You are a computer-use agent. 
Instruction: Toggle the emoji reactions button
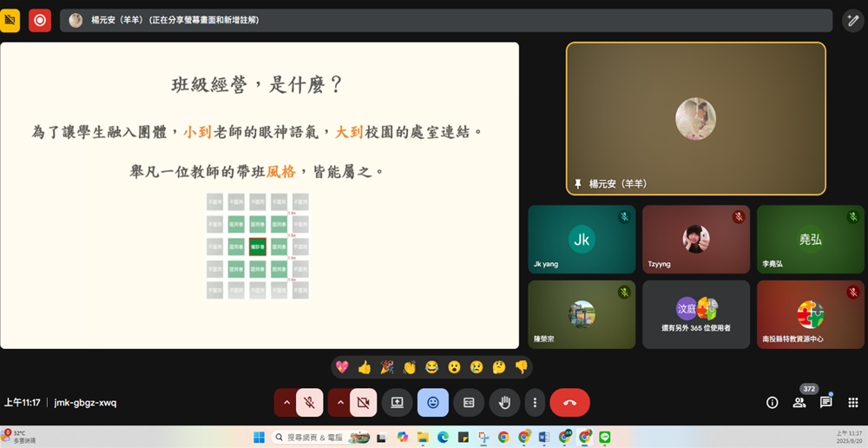(433, 403)
